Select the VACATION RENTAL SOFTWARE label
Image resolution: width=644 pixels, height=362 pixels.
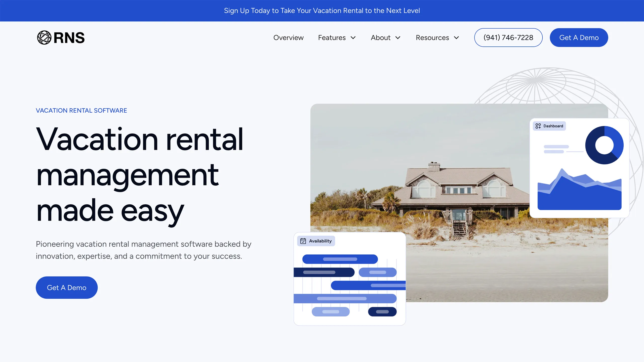click(x=82, y=110)
